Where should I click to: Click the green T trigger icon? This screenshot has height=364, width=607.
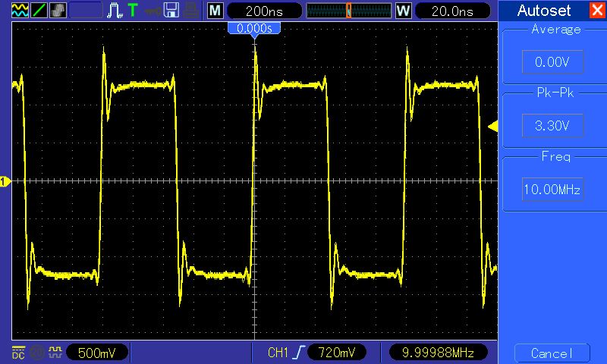(133, 11)
